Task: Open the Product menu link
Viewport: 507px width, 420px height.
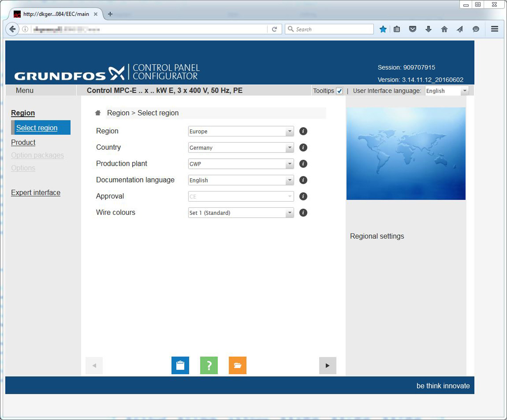Action: pos(23,143)
